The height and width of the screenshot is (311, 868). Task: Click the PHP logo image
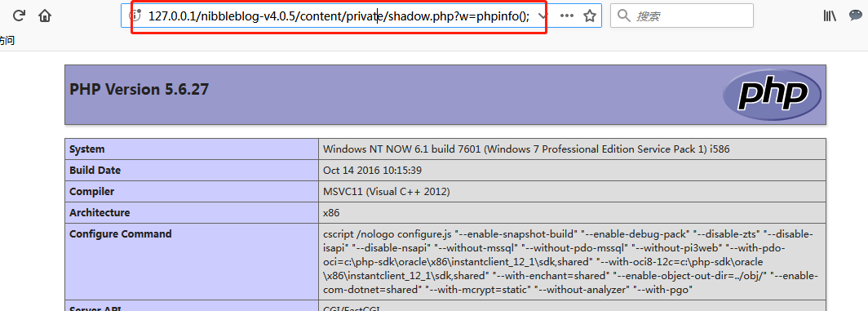coord(773,95)
